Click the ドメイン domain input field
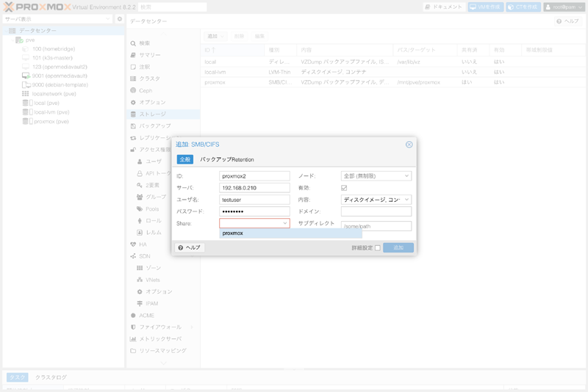 [x=376, y=211]
